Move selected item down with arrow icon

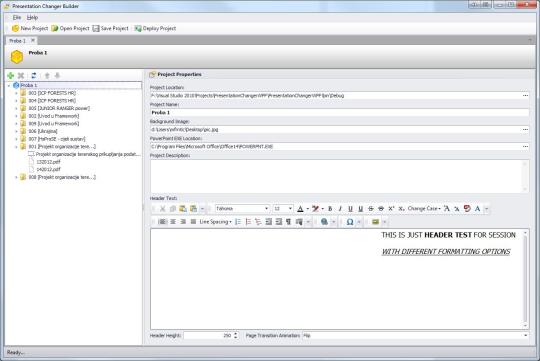click(x=58, y=75)
